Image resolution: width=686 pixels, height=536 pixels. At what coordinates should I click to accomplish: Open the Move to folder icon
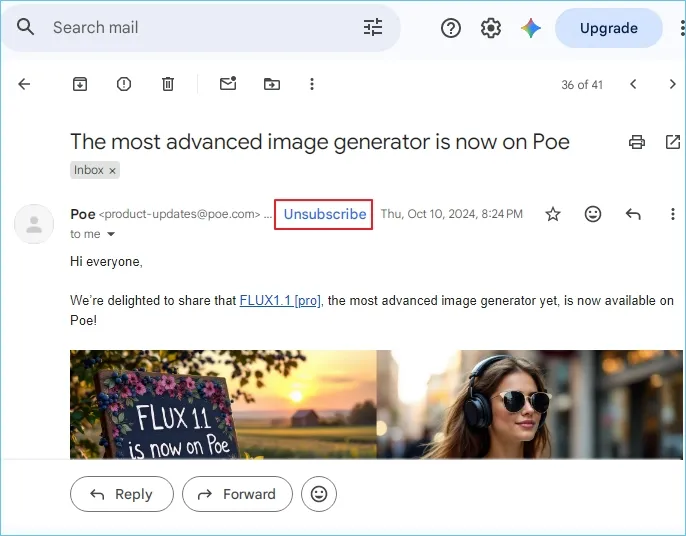(x=272, y=84)
